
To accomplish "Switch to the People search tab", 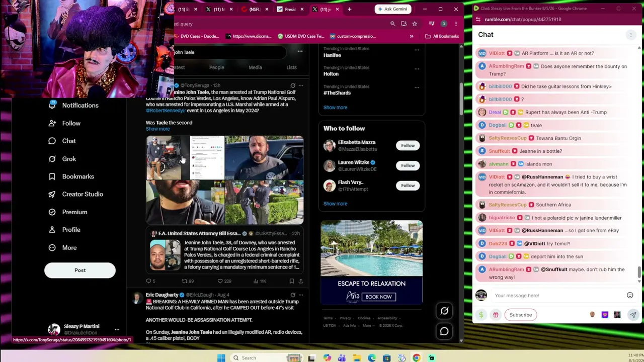I will tap(217, 67).
